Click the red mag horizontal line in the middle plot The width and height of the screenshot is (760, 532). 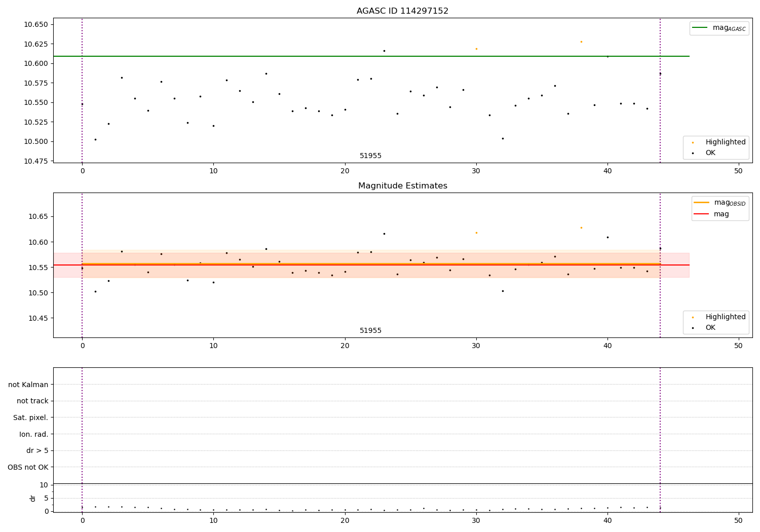tap(371, 265)
